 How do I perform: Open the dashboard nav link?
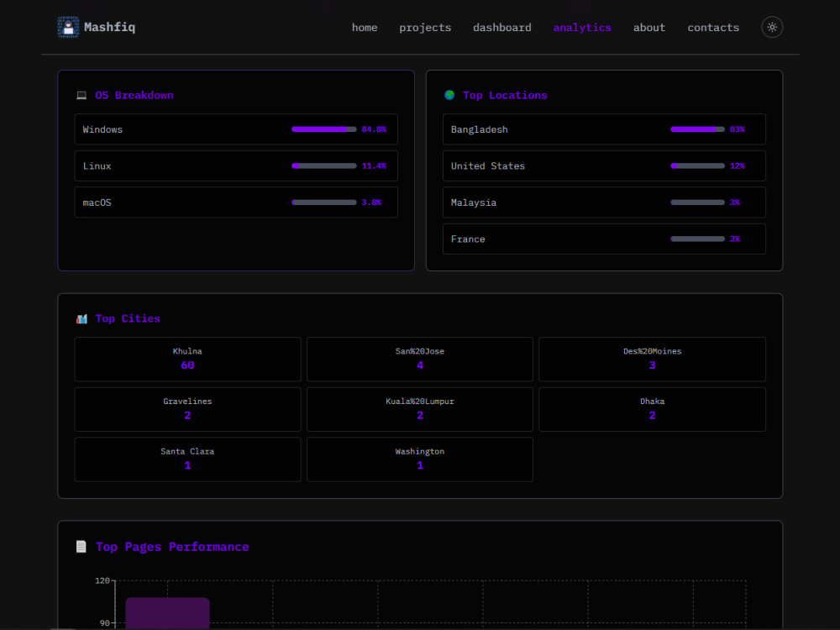(502, 28)
